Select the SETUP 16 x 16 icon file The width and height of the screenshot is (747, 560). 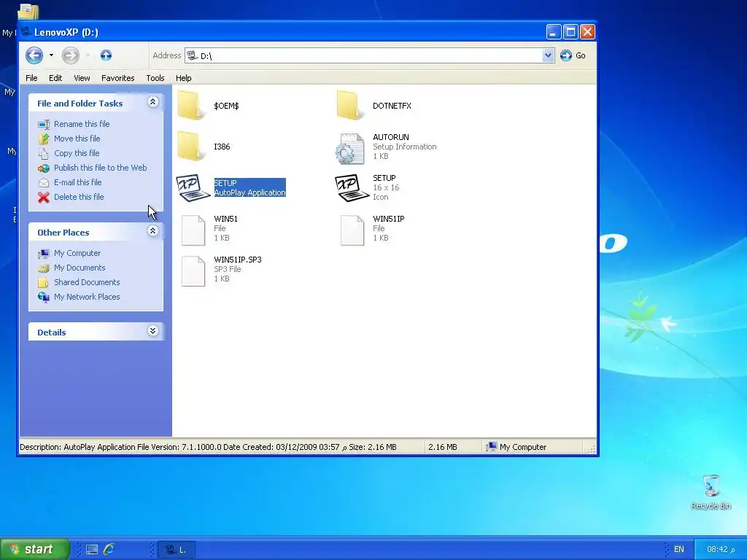pyautogui.click(x=352, y=187)
